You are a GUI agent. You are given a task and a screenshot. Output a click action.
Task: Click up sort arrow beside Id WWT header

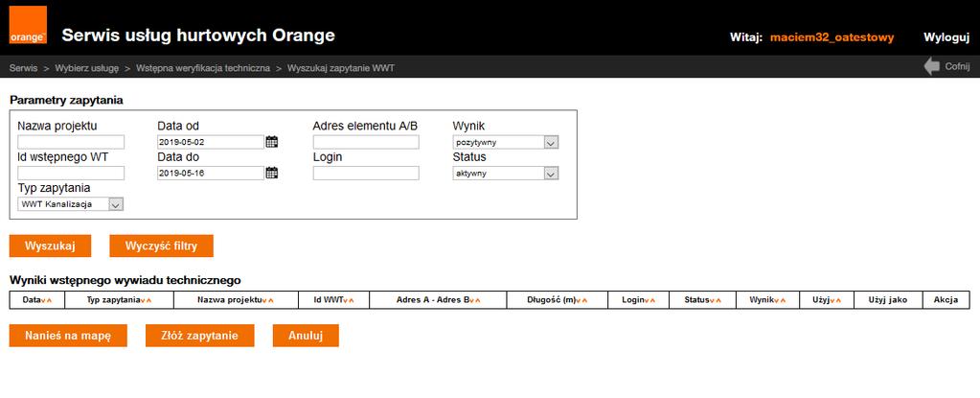pos(352,300)
